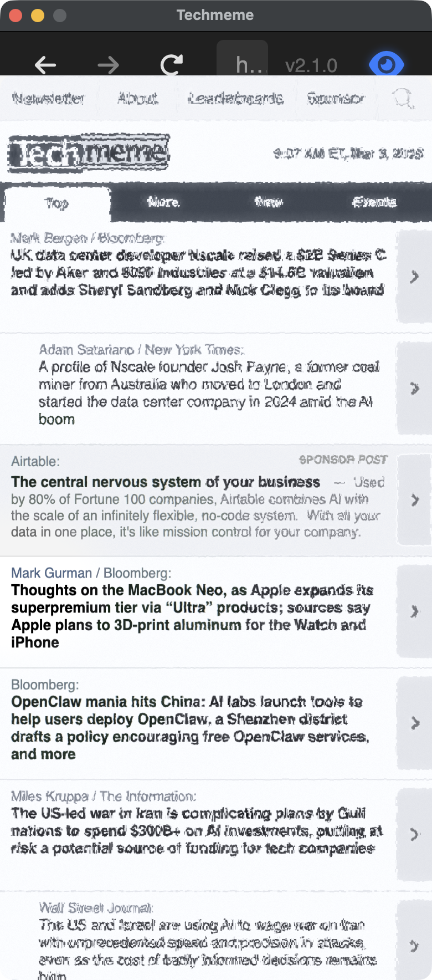This screenshot has width=432, height=980.
Task: Switch to the More tab
Action: (x=164, y=203)
